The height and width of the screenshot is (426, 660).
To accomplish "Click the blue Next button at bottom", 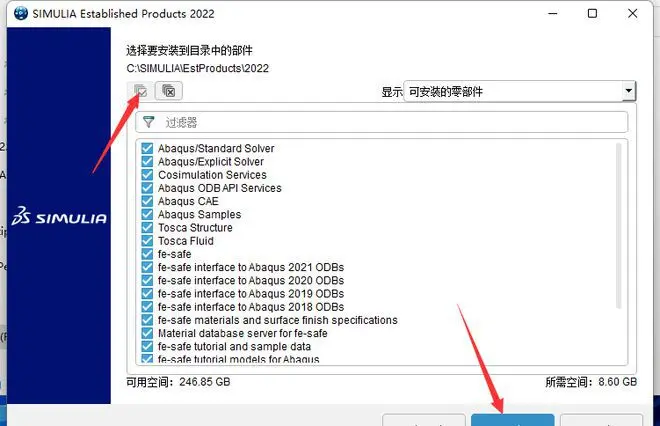I will [x=512, y=420].
